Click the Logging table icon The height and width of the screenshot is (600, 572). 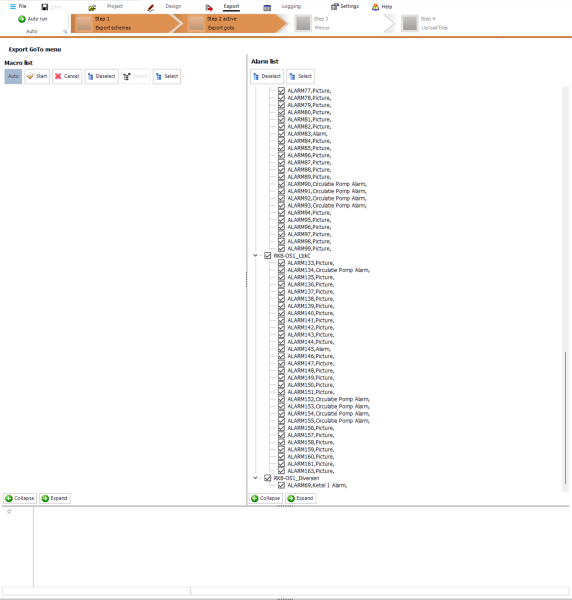click(x=267, y=8)
